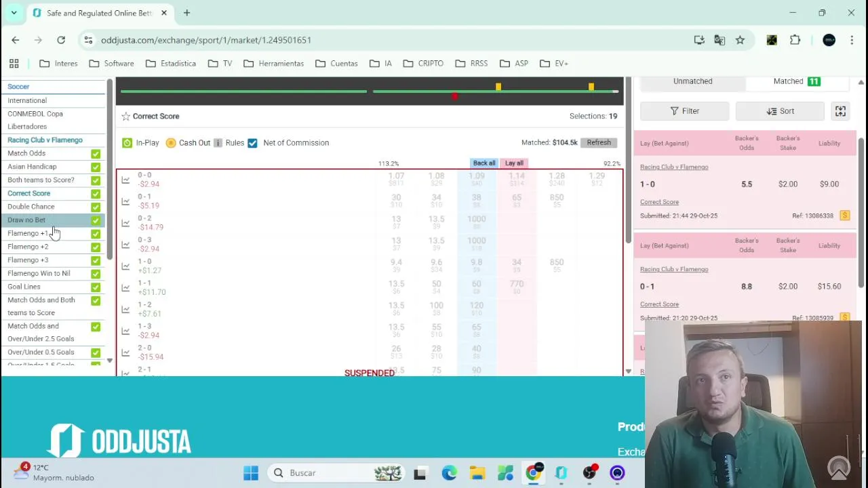Click the yellow dollar icon for Ref 13086338
Image resolution: width=868 pixels, height=488 pixels.
[844, 216]
